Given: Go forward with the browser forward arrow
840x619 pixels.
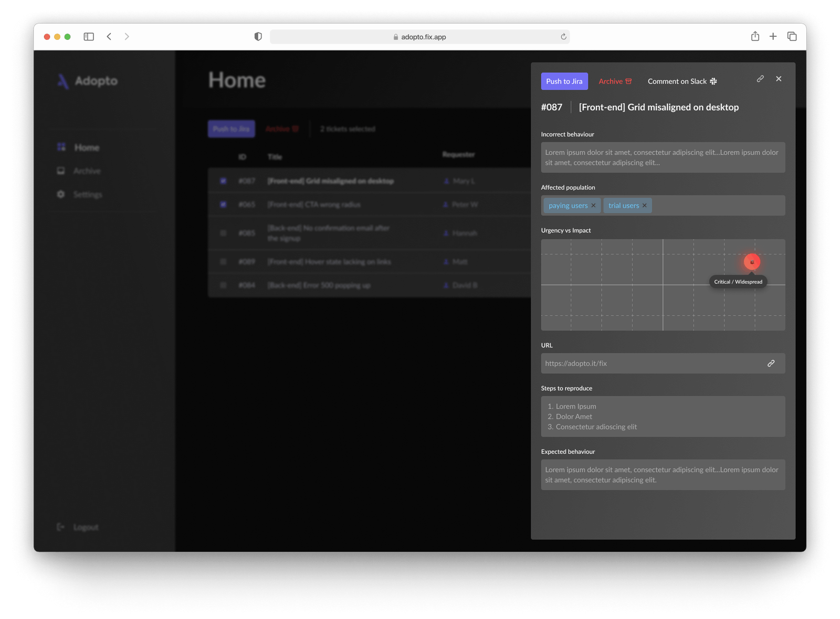Looking at the screenshot, I should click(x=127, y=37).
